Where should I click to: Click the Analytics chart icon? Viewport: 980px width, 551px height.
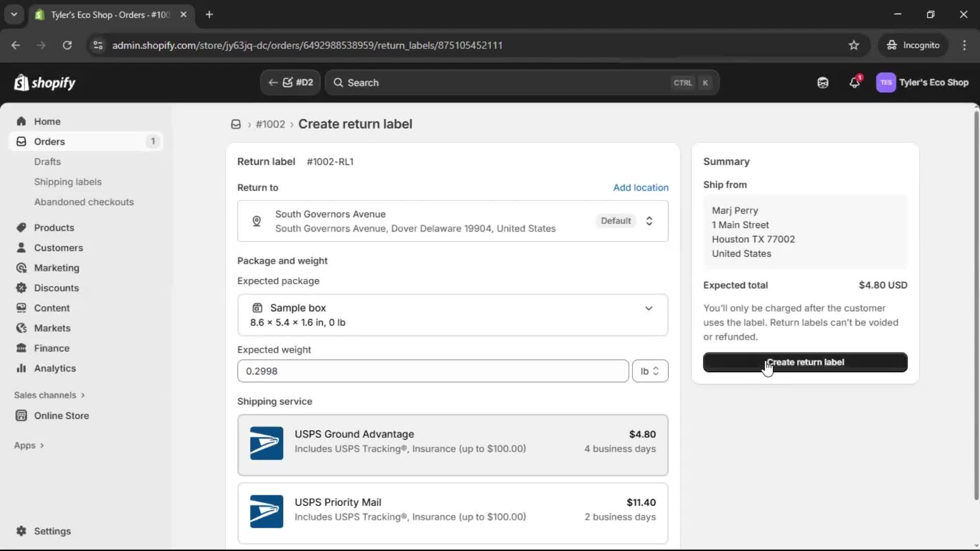(x=20, y=368)
